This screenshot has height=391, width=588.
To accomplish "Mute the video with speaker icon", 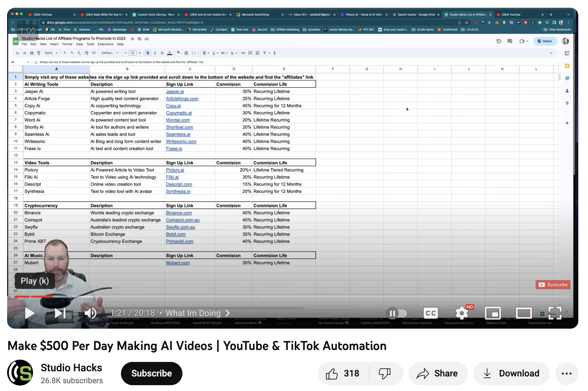I will pyautogui.click(x=90, y=313).
